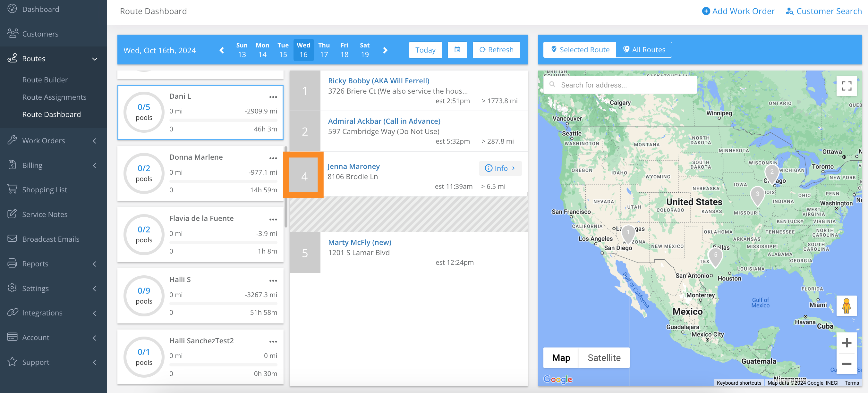This screenshot has width=868, height=393.
Task: Click Donna Marlene route progress bar
Action: (223, 181)
